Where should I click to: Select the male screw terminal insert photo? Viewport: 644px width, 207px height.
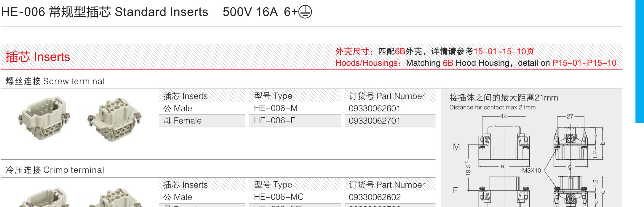pyautogui.click(x=44, y=119)
